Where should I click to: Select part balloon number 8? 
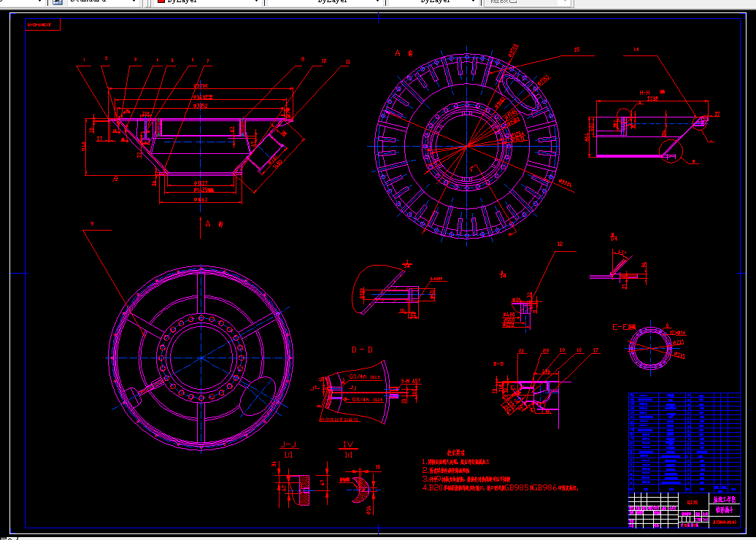coord(303,59)
